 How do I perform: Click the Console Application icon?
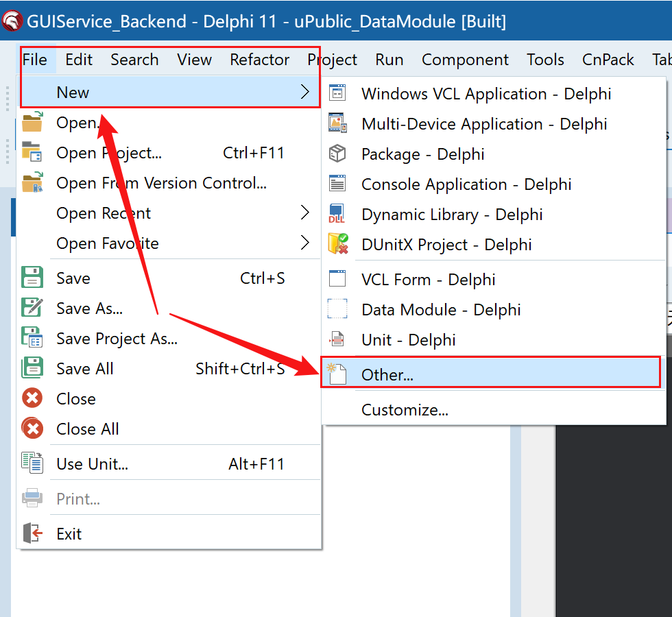point(337,184)
